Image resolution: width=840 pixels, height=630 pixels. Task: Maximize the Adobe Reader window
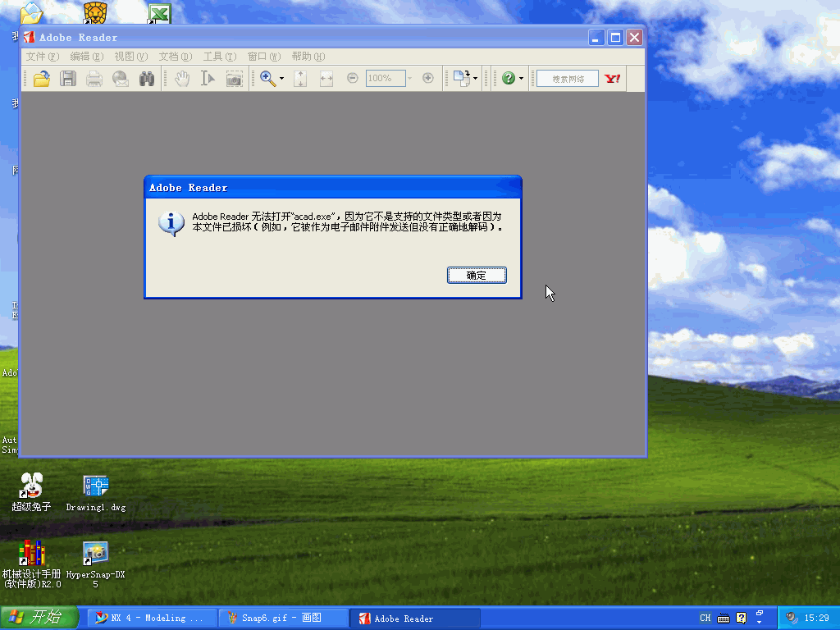coord(615,38)
